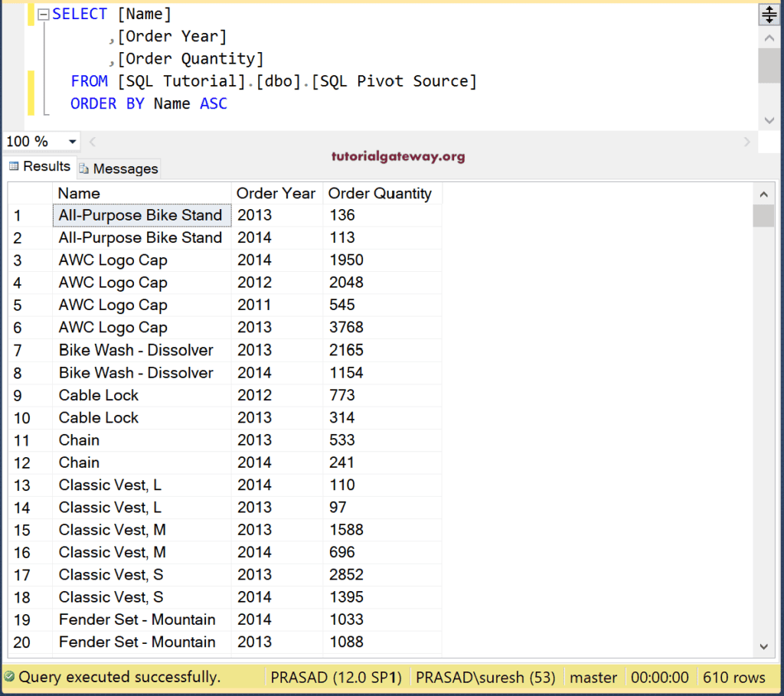Click the 610 rows status label
The height and width of the screenshot is (696, 784).
[x=734, y=677]
